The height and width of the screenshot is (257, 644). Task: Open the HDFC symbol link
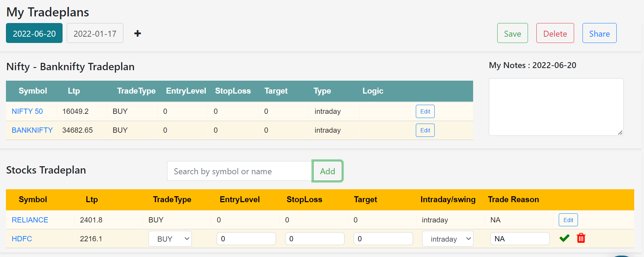[22, 239]
